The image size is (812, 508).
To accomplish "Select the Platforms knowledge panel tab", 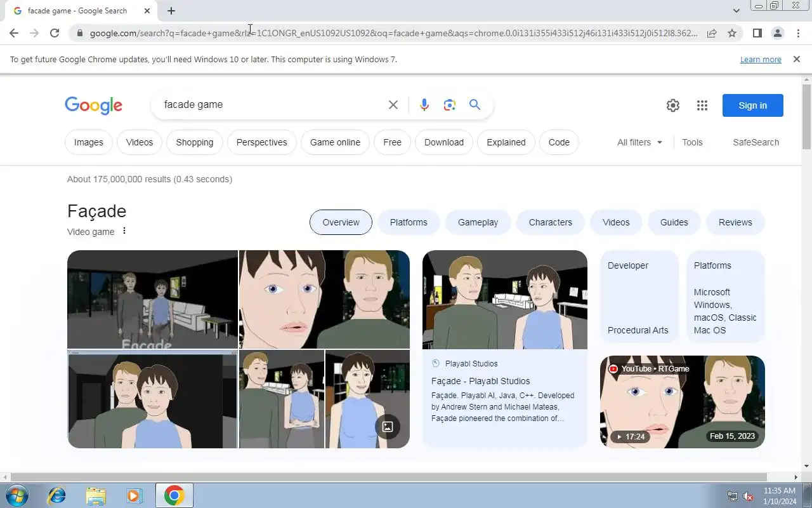I will coord(409,222).
